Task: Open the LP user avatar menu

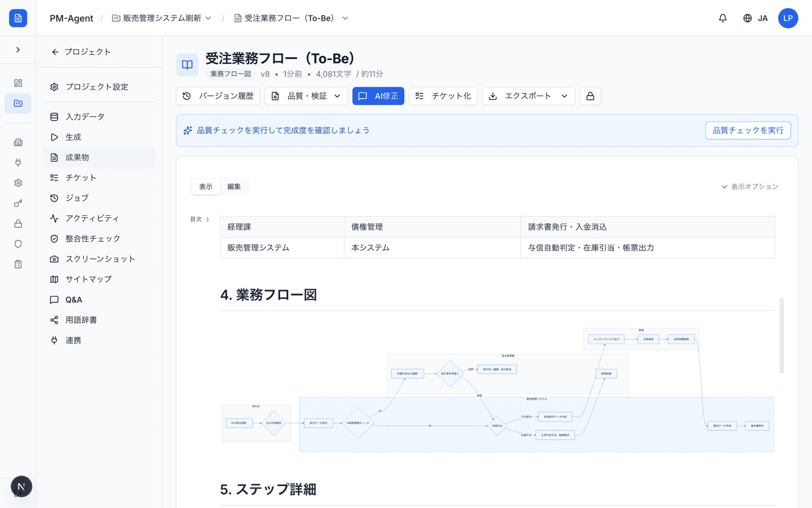Action: (x=788, y=18)
